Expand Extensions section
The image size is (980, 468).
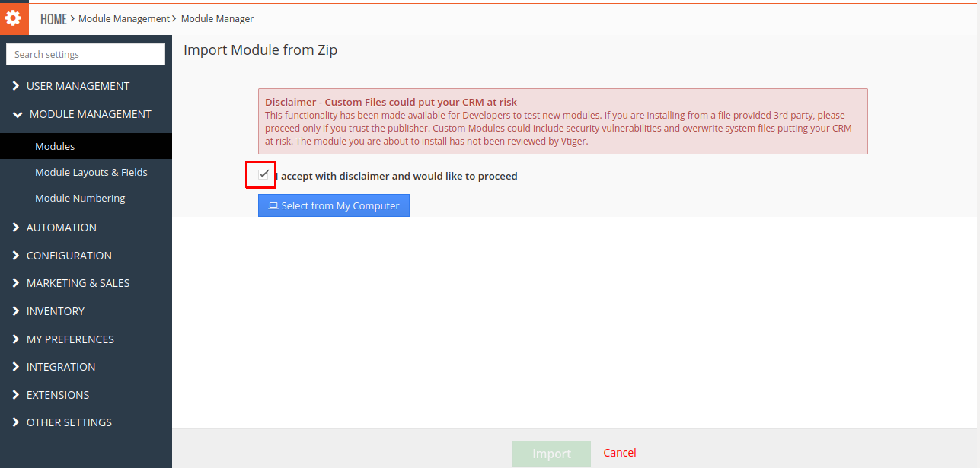click(x=57, y=395)
